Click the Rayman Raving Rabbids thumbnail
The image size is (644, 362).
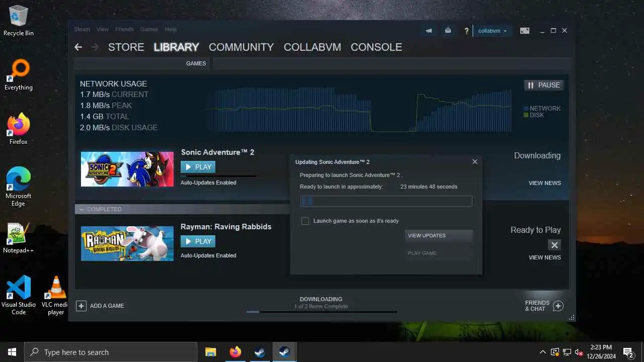127,243
